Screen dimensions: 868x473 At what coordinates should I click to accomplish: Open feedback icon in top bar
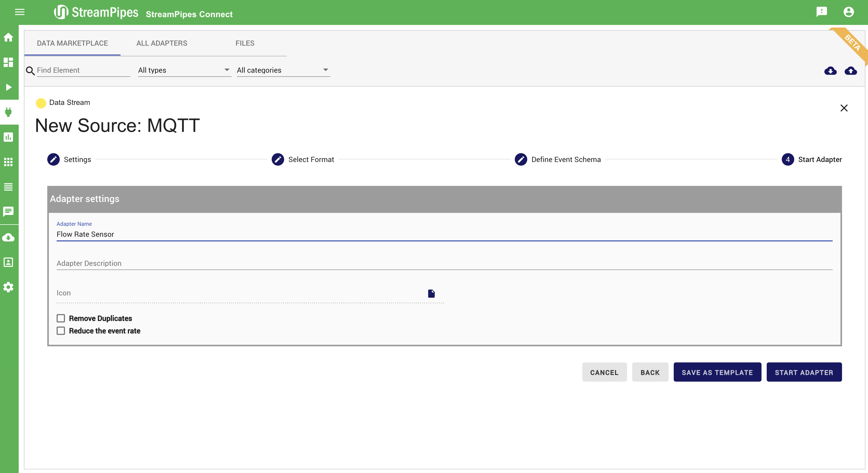pyautogui.click(x=822, y=12)
